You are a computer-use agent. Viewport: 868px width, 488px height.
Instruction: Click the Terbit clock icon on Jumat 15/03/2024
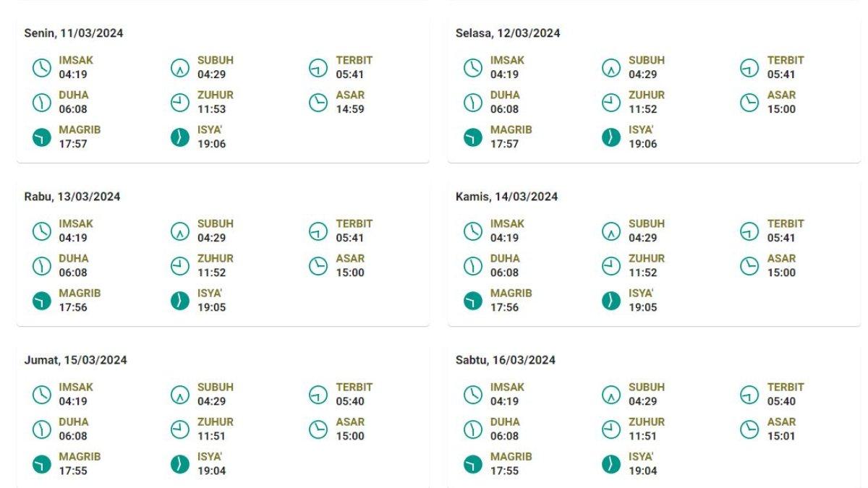pyautogui.click(x=318, y=395)
